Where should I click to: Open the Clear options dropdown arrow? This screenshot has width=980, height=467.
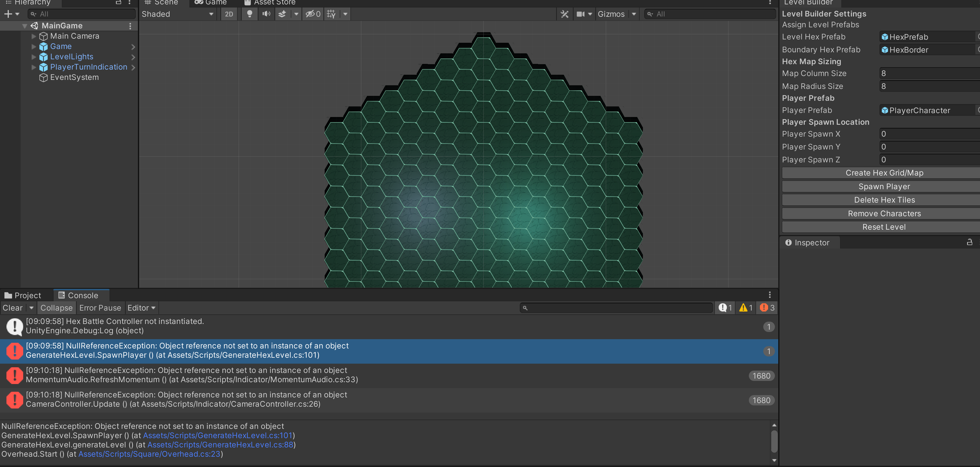click(x=31, y=308)
